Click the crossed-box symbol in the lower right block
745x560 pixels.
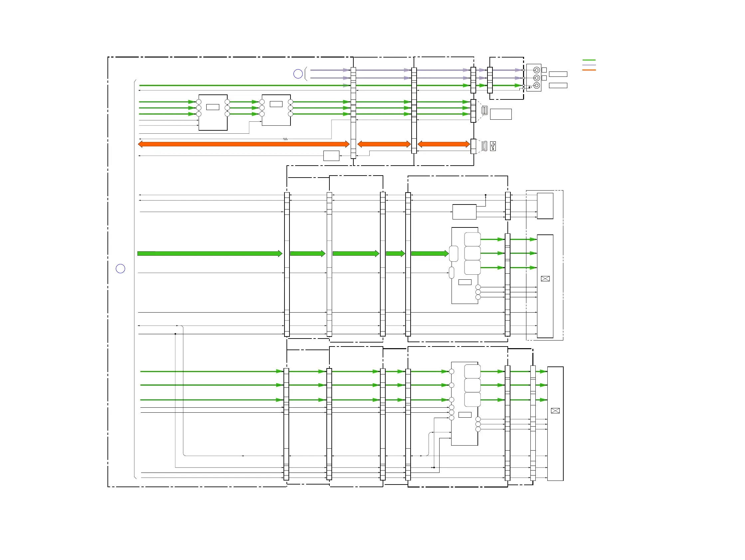(555, 411)
